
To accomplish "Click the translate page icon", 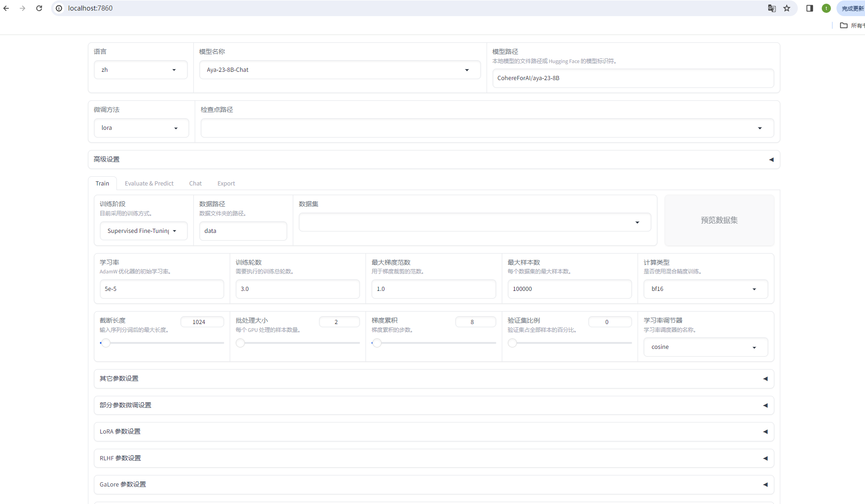I will pyautogui.click(x=772, y=8).
